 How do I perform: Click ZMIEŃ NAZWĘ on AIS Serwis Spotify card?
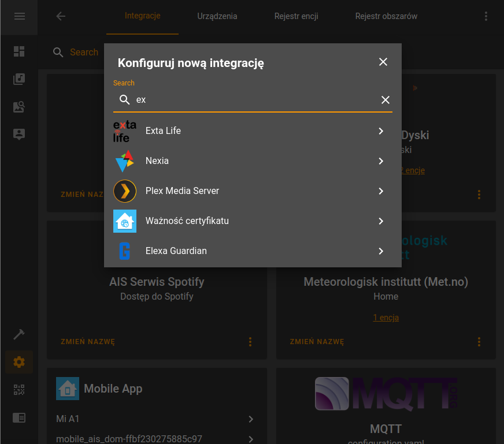[88, 342]
